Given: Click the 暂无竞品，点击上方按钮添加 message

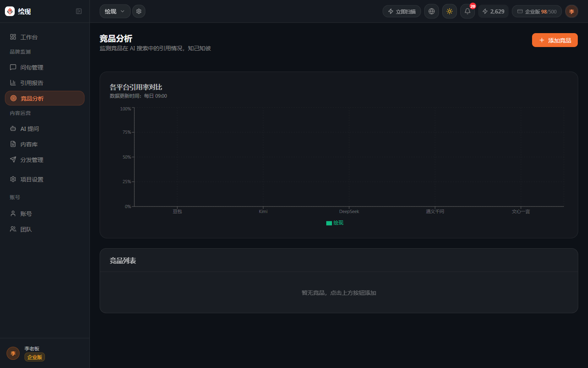Looking at the screenshot, I should point(339,293).
